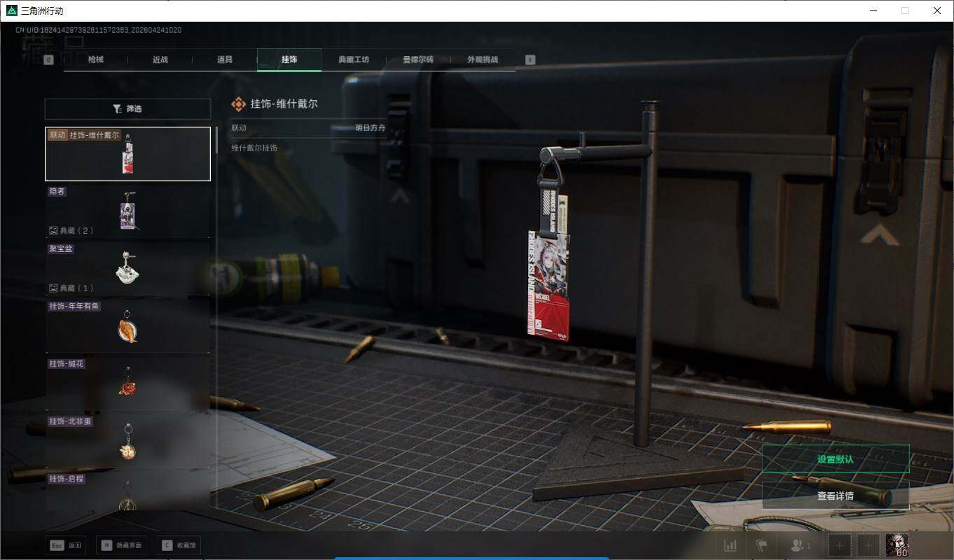Screen dimensions: 954x560
Task: Switch to the 枪械 tab
Action: (96, 59)
